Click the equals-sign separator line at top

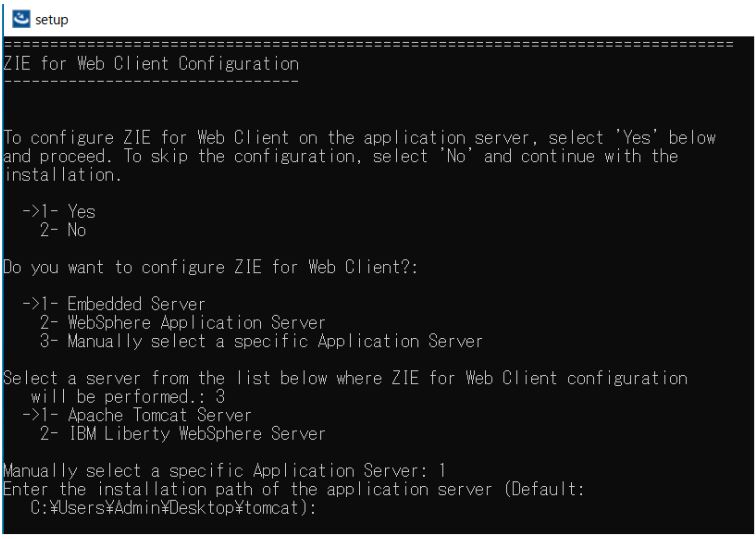point(368,46)
